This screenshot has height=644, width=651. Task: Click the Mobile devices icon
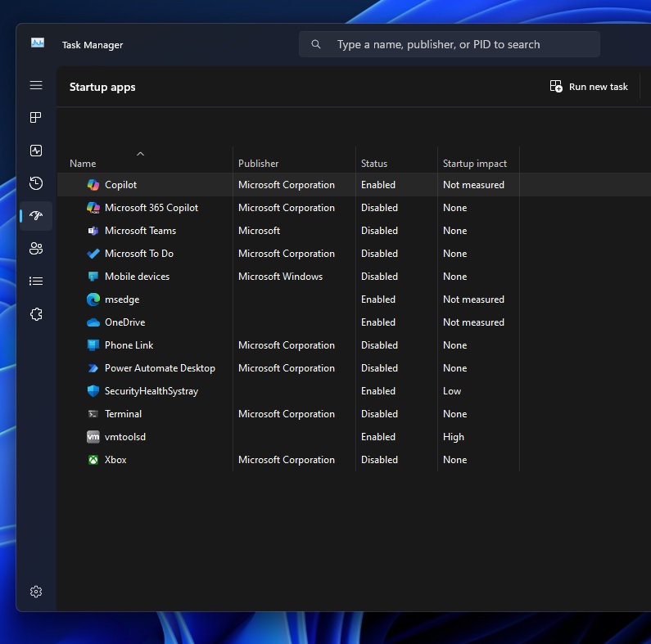pos(93,277)
